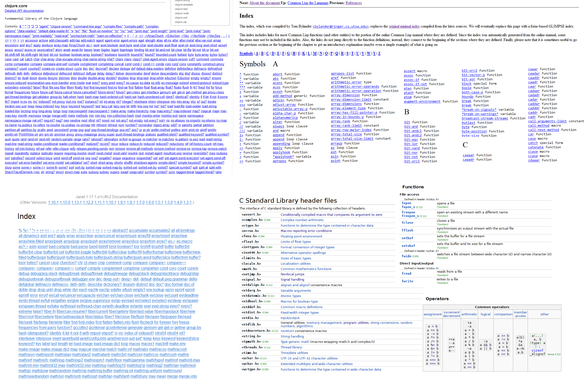Open Common mathematics functions link

click(306, 269)
